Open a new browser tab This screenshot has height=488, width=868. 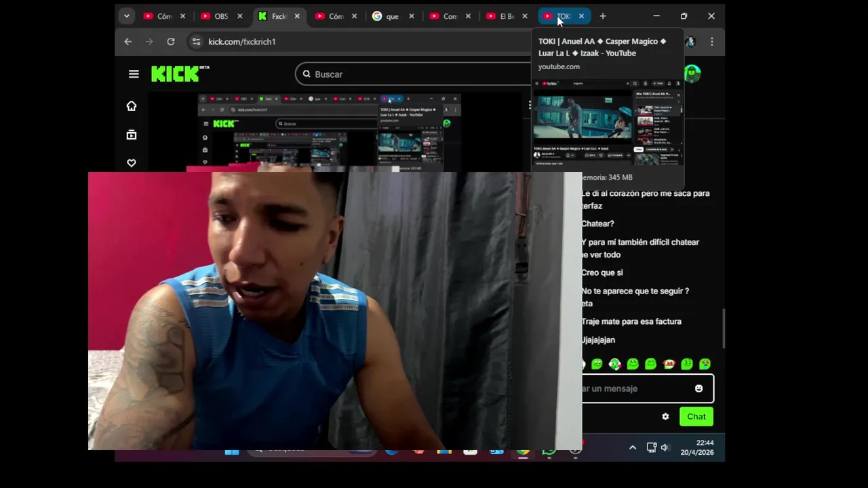[603, 16]
